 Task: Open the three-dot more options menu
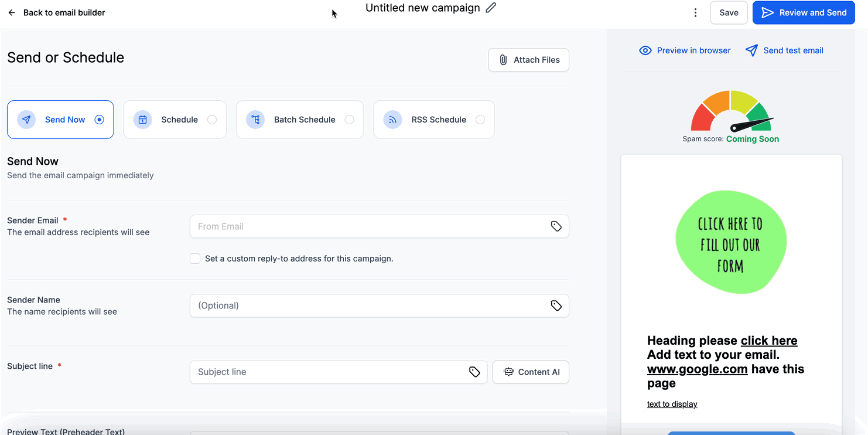[695, 13]
